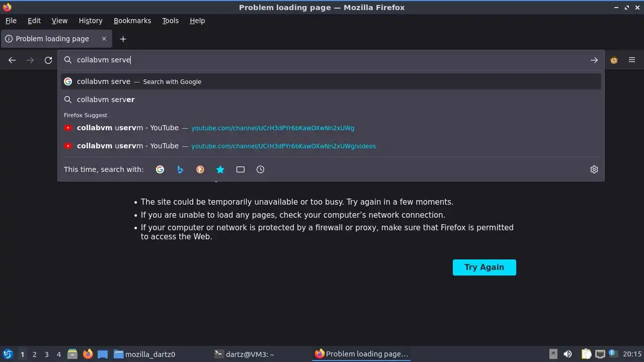Viewport: 644px width, 362px height.
Task: Search history using the clock icon
Action: click(260, 169)
